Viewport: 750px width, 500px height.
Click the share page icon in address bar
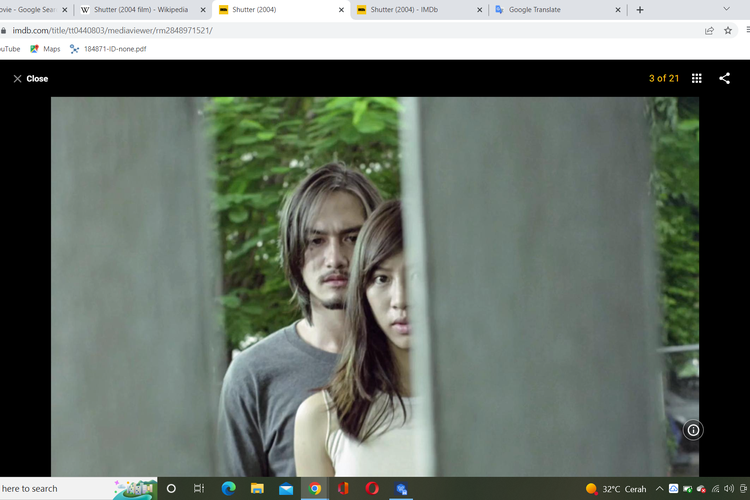[709, 30]
